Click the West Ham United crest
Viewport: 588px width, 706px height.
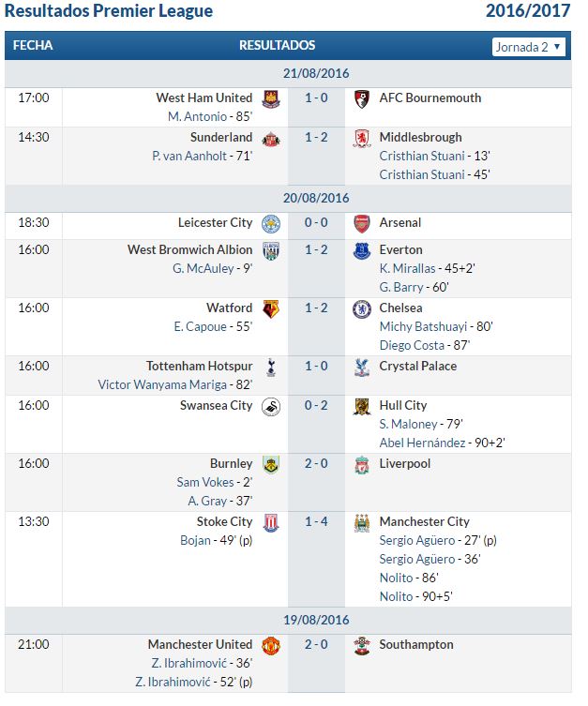tap(271, 98)
